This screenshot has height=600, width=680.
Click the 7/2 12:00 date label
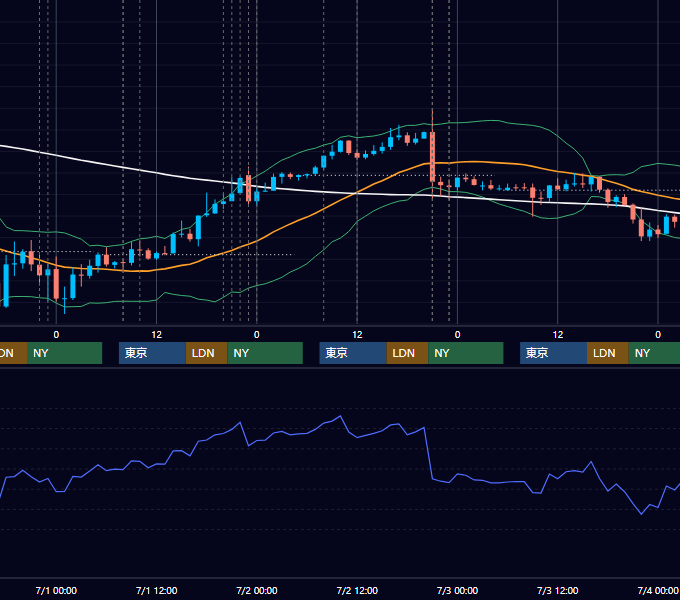pos(357,590)
